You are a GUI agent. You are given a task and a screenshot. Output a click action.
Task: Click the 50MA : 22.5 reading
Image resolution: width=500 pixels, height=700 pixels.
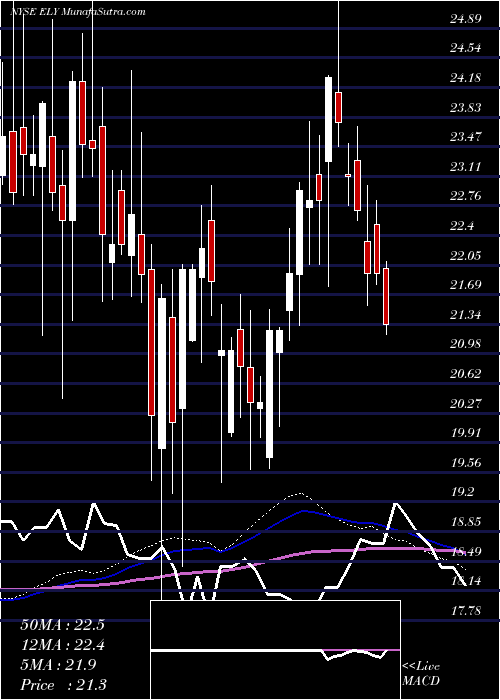[x=62, y=625]
